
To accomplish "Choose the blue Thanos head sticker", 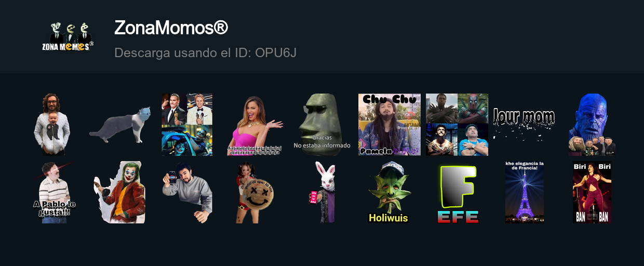I will pos(592,125).
